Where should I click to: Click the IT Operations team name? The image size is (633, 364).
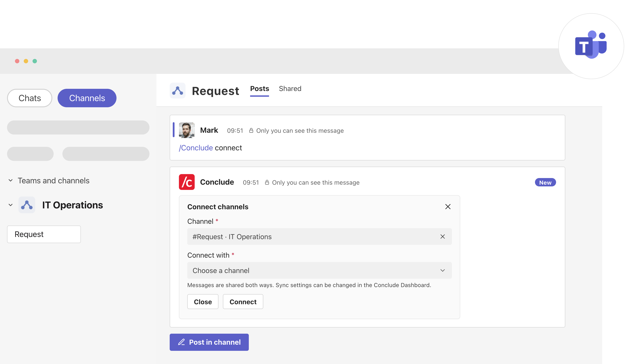tap(73, 205)
